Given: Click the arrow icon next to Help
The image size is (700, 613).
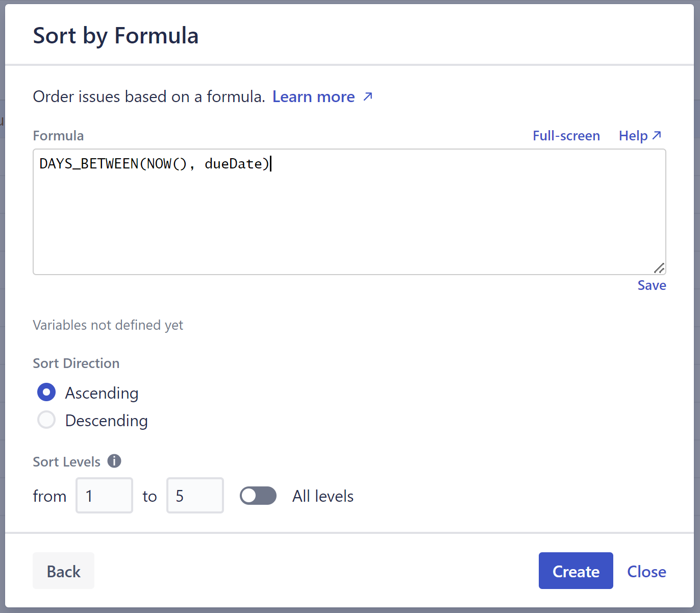Looking at the screenshot, I should pos(657,135).
